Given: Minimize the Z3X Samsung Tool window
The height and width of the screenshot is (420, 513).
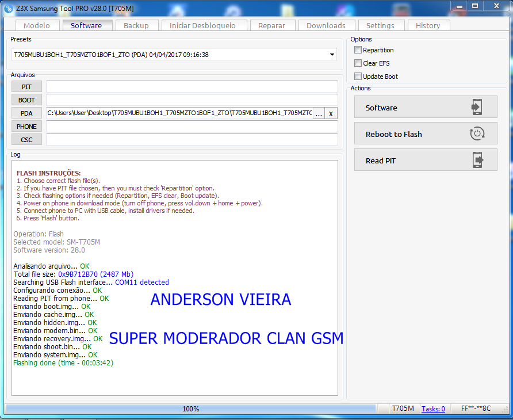Looking at the screenshot, I should (460, 6).
